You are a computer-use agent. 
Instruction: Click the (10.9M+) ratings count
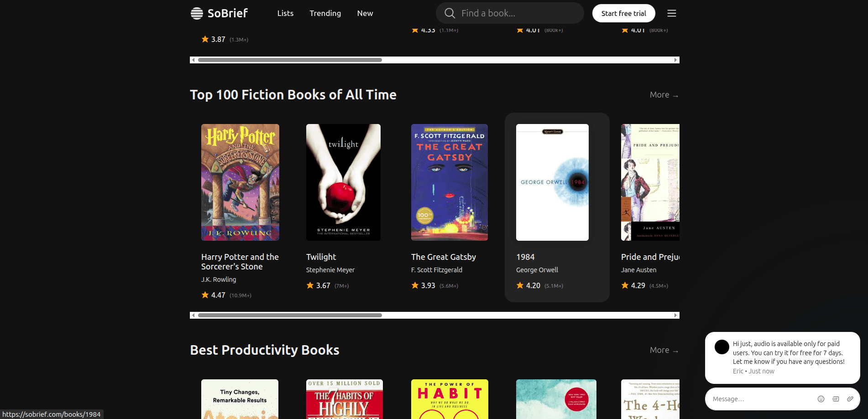click(241, 295)
